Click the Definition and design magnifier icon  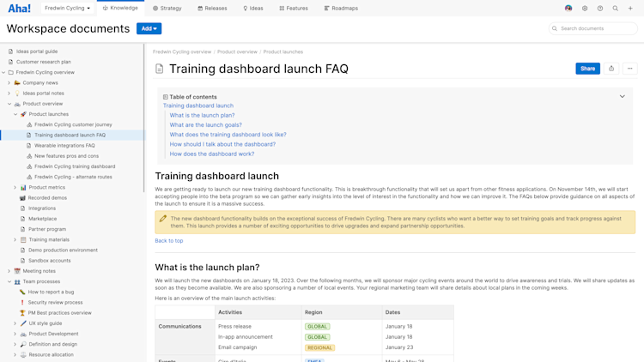point(23,344)
